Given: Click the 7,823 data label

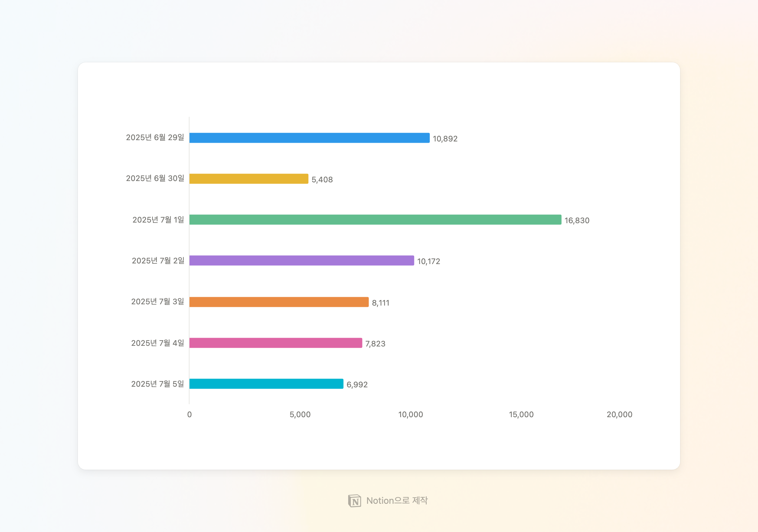Looking at the screenshot, I should (x=375, y=344).
